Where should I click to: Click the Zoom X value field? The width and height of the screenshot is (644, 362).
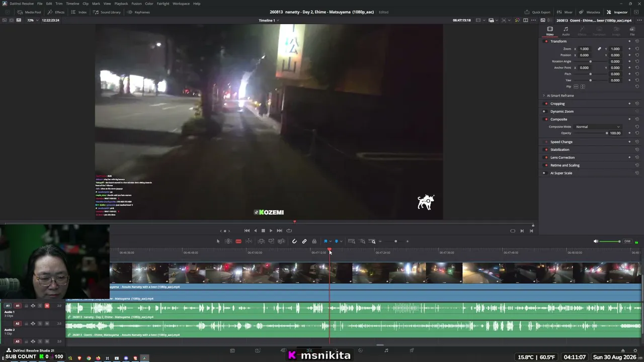(586, 49)
